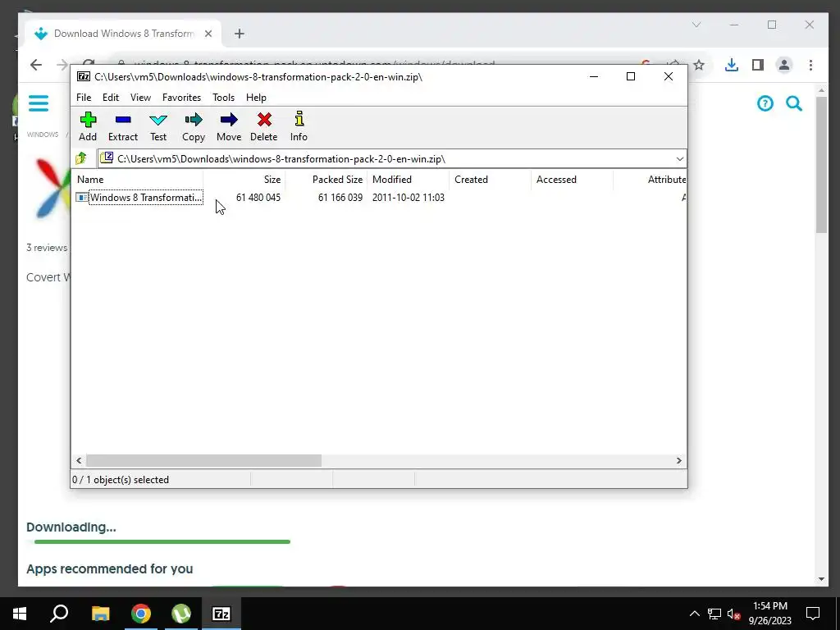Image resolution: width=840 pixels, height=630 pixels.
Task: Click Chrome back arrow button
Action: pyautogui.click(x=36, y=66)
